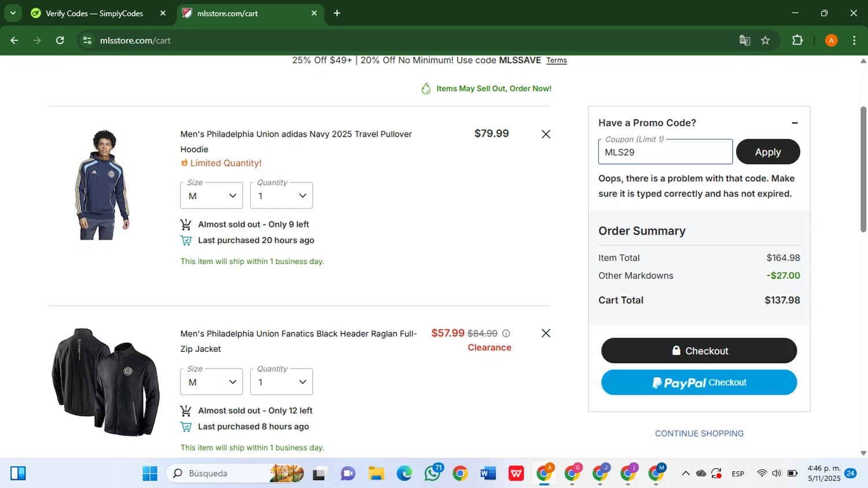Reload the cart page

[60, 41]
